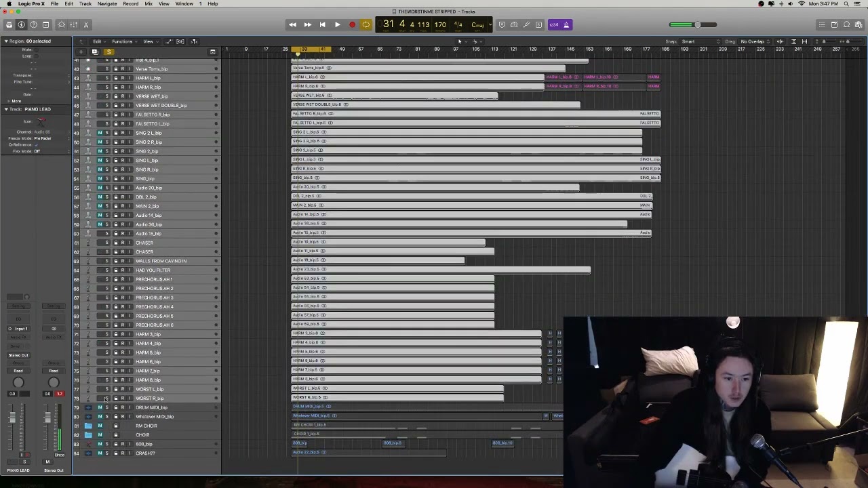The height and width of the screenshot is (488, 868).
Task: Open the Apple menu
Action: tap(9, 3)
